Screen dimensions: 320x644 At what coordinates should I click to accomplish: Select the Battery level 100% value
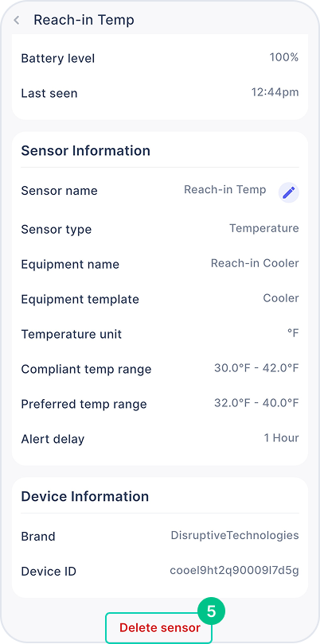(x=284, y=57)
